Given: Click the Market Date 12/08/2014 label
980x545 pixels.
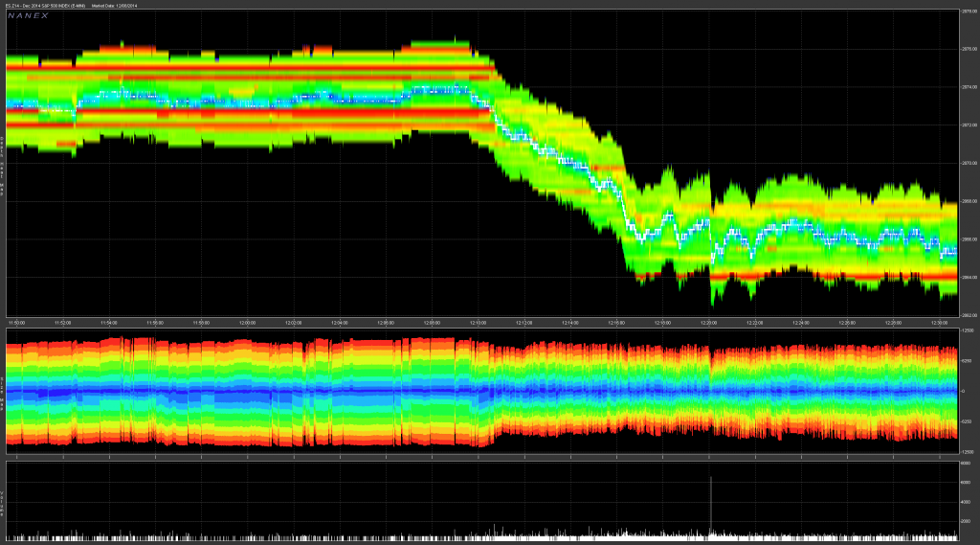Looking at the screenshot, I should click(115, 6).
